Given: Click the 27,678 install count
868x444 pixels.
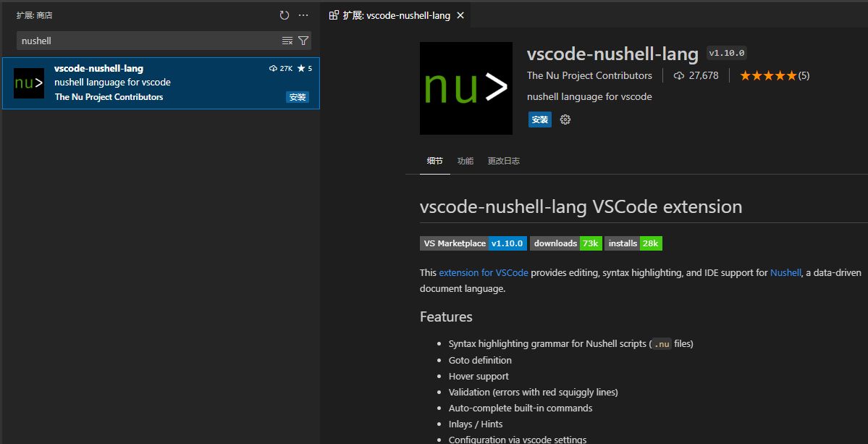Looking at the screenshot, I should (x=704, y=76).
